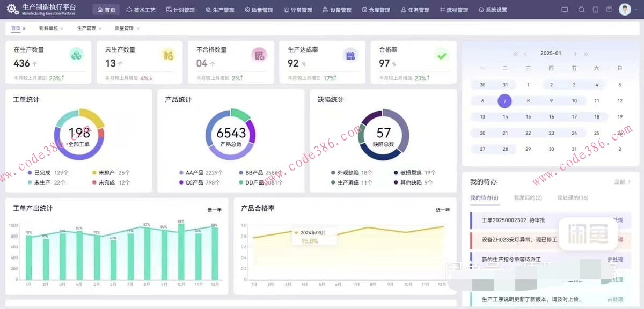
Task: Open the dropdown chevron next to avatar
Action: pos(638,9)
